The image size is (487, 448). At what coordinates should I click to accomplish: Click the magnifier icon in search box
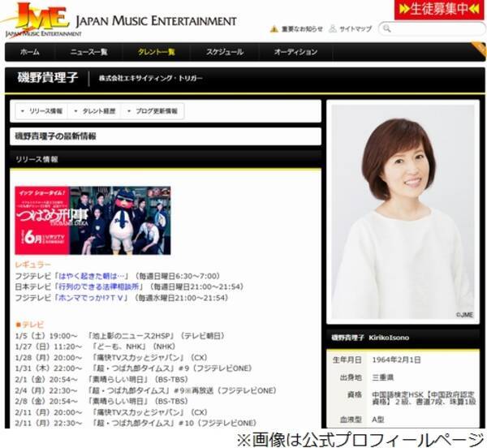(386, 29)
